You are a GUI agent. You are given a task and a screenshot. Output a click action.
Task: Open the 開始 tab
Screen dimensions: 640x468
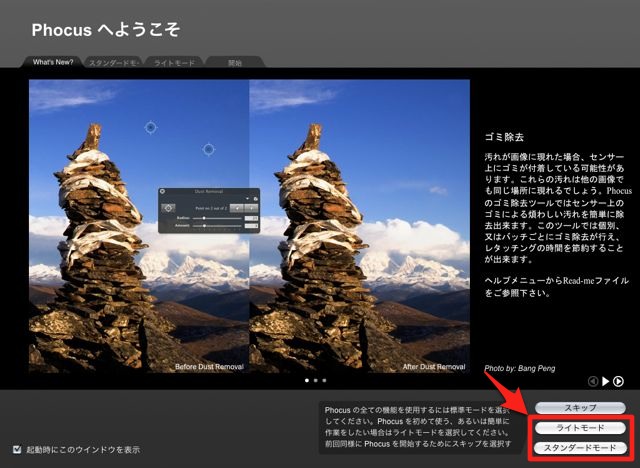(x=235, y=63)
